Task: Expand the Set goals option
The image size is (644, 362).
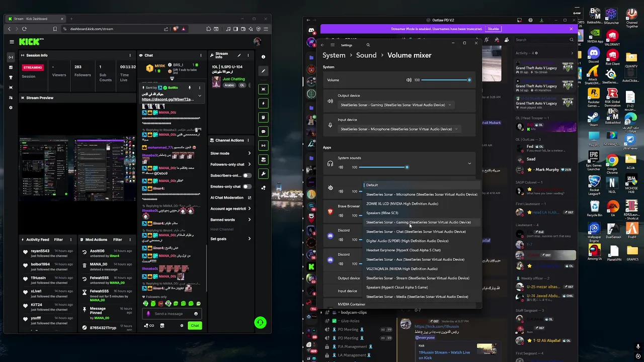Action: (x=230, y=239)
